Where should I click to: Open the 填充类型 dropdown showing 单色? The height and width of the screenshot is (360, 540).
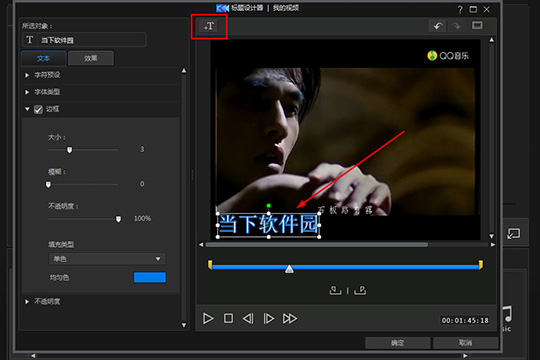click(107, 259)
